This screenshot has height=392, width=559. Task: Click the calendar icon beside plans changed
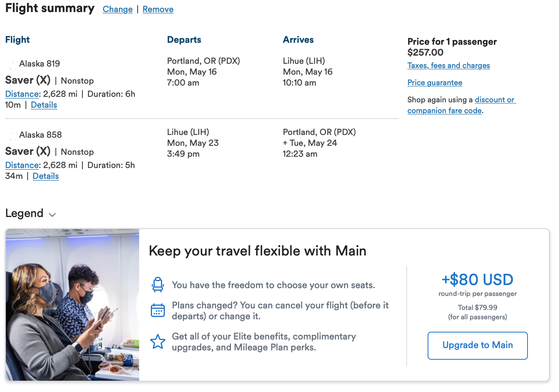pyautogui.click(x=158, y=310)
